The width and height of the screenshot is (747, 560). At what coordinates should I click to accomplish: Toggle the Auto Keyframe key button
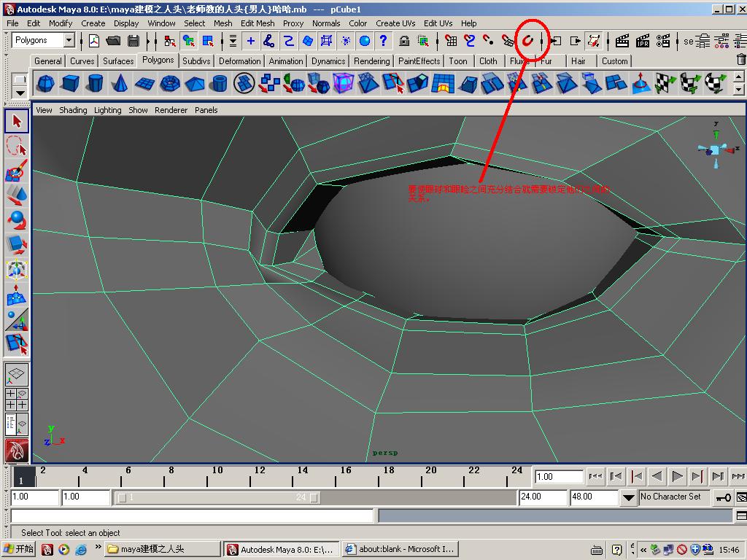point(724,497)
